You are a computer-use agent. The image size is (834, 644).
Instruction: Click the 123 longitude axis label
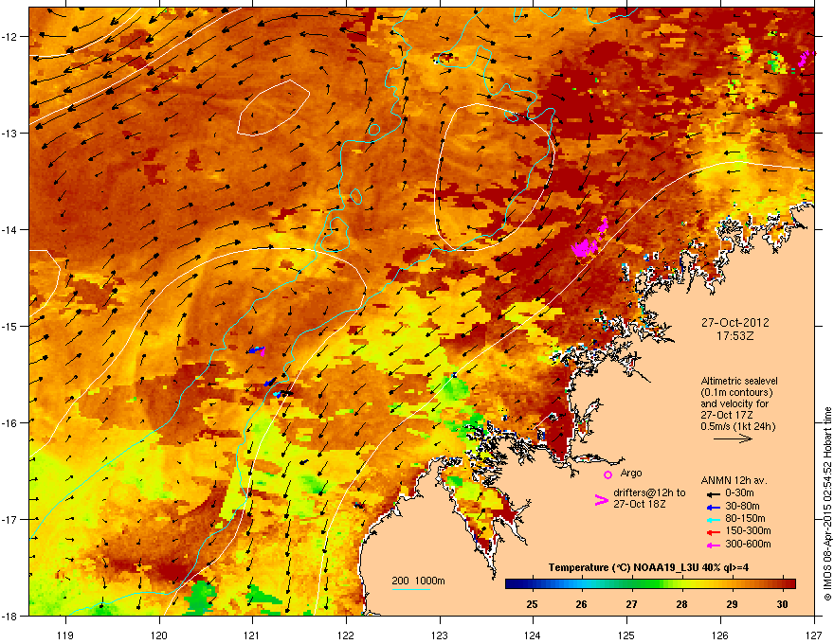tap(440, 635)
